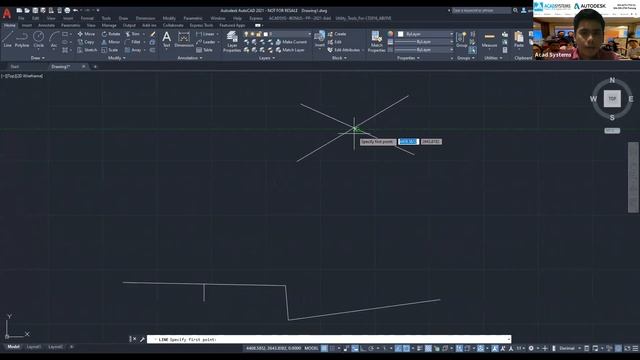Viewport: 640px width, 360px height.
Task: Click the Model layout tab
Action: click(x=13, y=347)
